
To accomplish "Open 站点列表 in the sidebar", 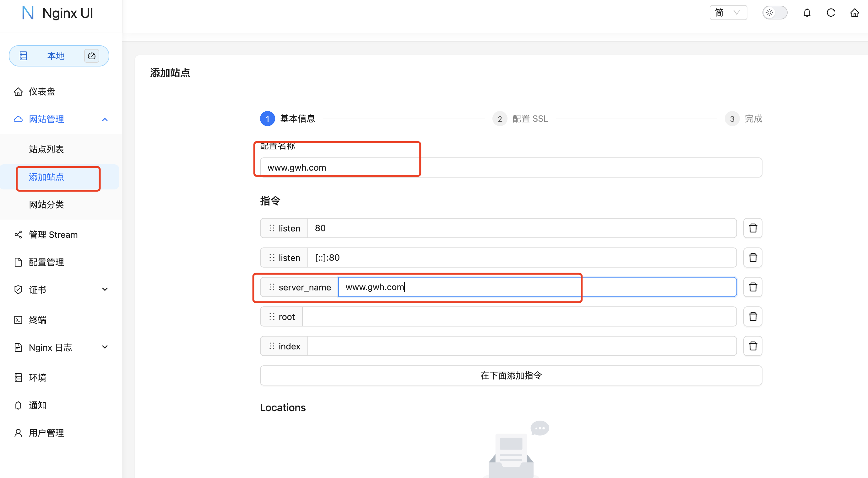I will pyautogui.click(x=46, y=149).
